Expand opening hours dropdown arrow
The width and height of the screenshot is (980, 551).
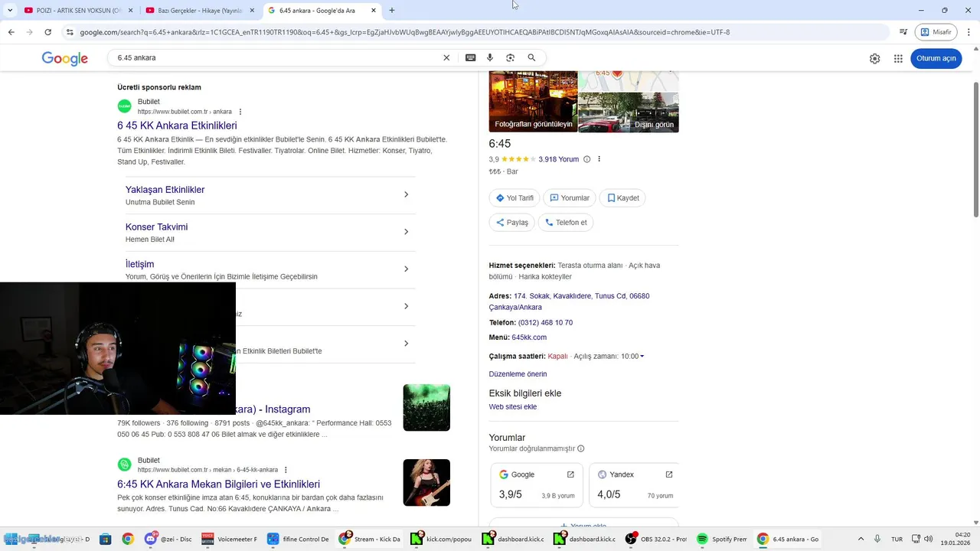pyautogui.click(x=642, y=357)
